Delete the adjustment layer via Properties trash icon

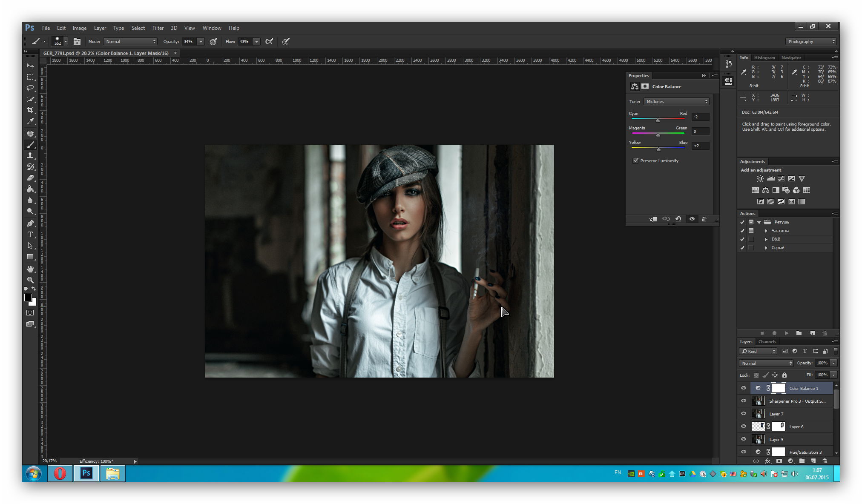[704, 219]
